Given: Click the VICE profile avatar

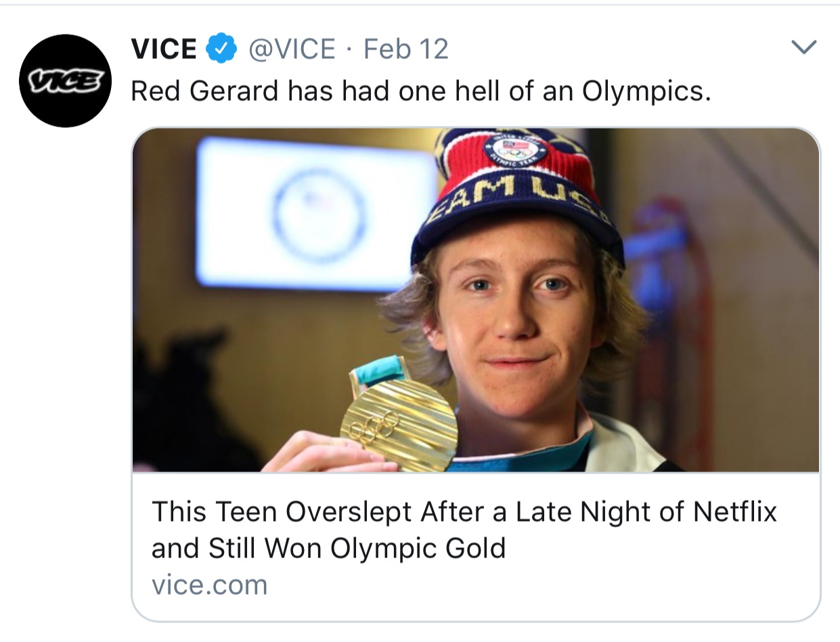Looking at the screenshot, I should (65, 81).
